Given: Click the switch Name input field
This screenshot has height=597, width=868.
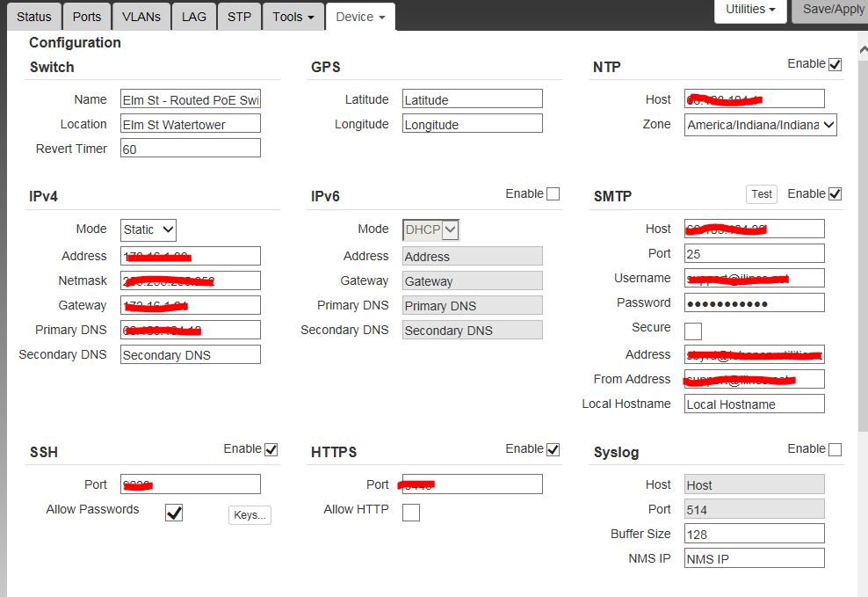Looking at the screenshot, I should tap(190, 99).
